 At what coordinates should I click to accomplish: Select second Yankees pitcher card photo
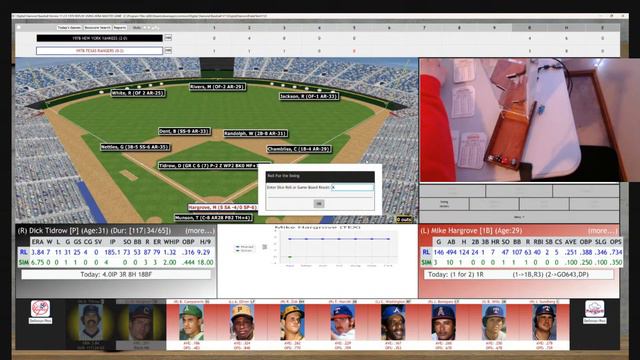click(141, 322)
